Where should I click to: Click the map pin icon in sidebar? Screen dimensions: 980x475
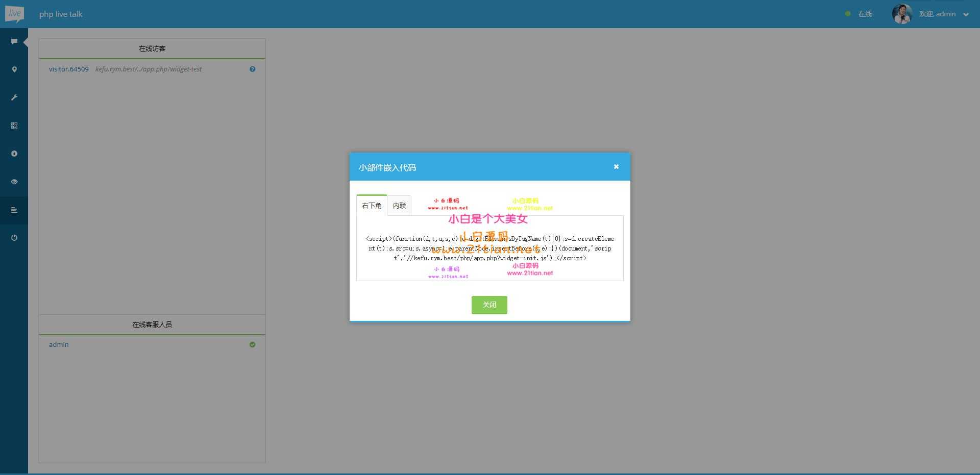coord(14,69)
